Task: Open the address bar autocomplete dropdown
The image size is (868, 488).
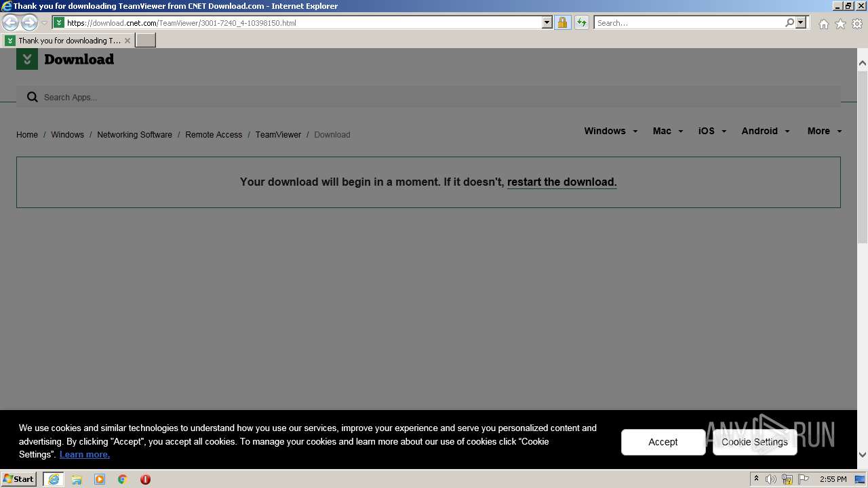Action: (547, 22)
